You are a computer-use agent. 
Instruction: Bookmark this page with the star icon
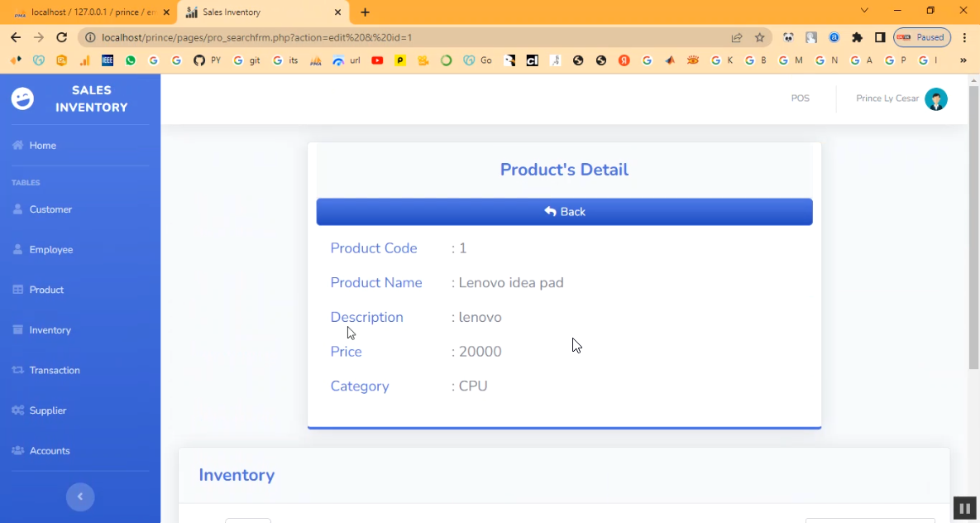point(760,37)
